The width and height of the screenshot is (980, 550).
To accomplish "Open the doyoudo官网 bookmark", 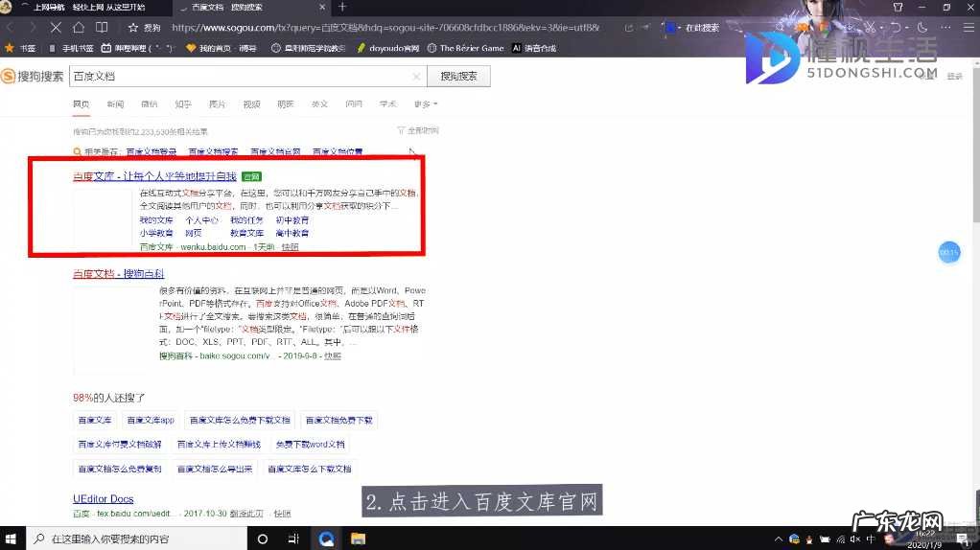I will [x=387, y=48].
